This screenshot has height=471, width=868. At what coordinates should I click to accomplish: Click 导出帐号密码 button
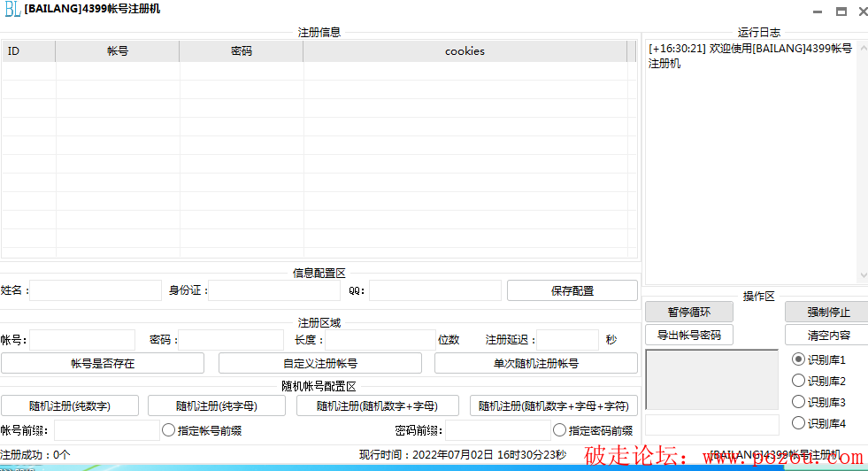click(688, 335)
